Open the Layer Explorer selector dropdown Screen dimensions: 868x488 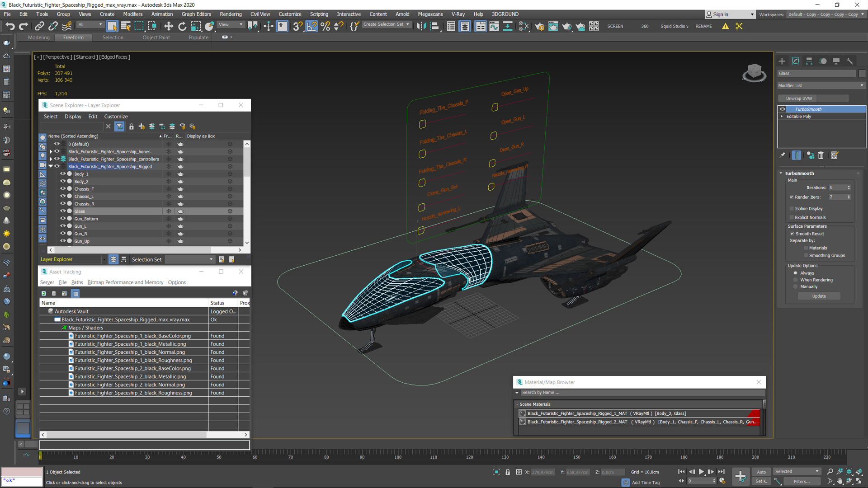pyautogui.click(x=72, y=259)
